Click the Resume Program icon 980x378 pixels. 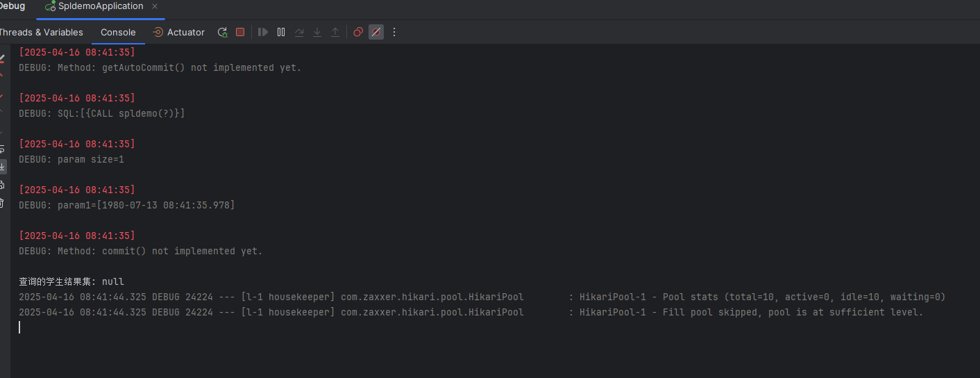coord(263,32)
